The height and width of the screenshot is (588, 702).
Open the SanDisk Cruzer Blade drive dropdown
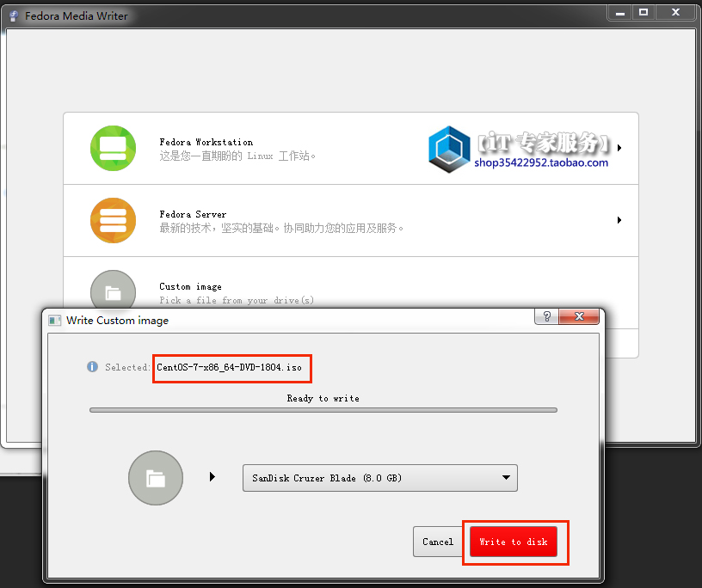380,478
